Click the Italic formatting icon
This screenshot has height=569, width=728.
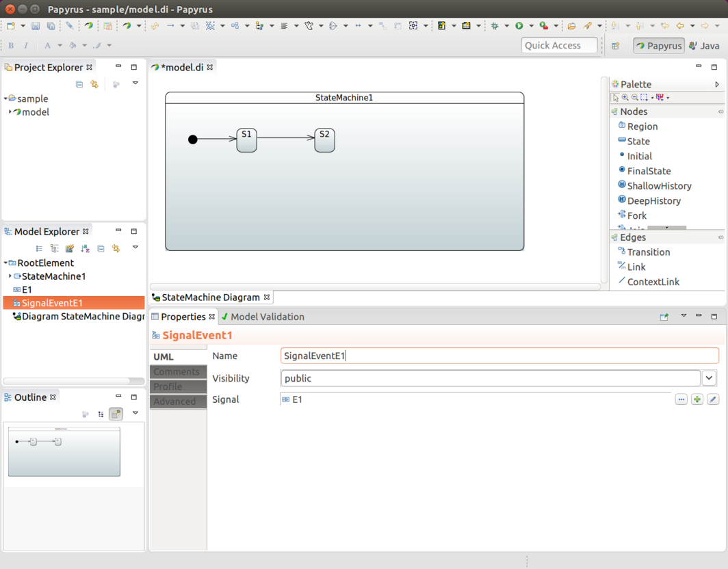click(26, 46)
